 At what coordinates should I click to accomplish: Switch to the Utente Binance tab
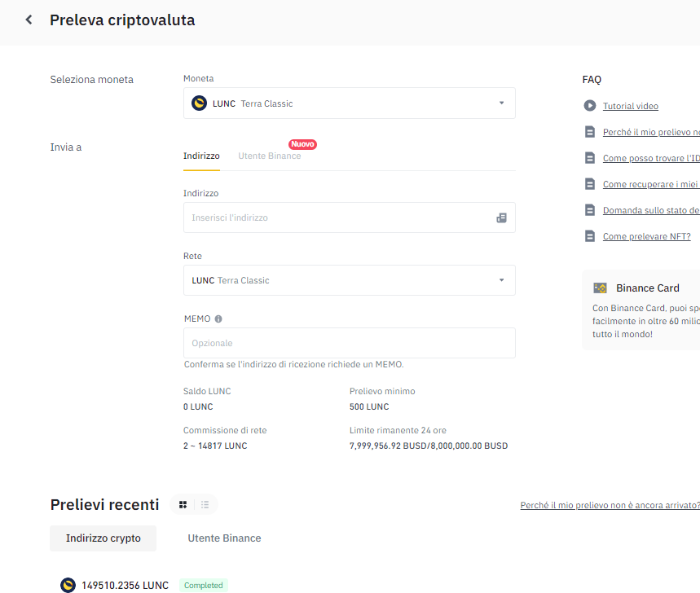pos(269,156)
